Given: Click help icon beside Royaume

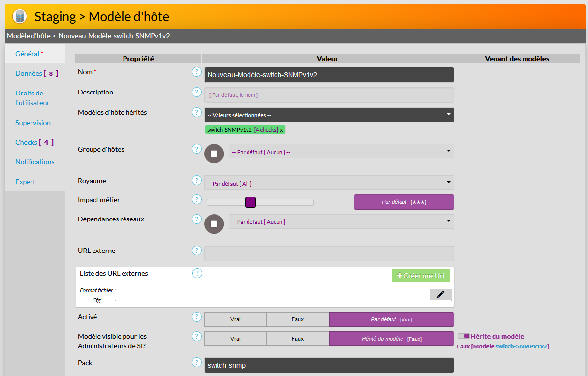Looking at the screenshot, I should (197, 181).
